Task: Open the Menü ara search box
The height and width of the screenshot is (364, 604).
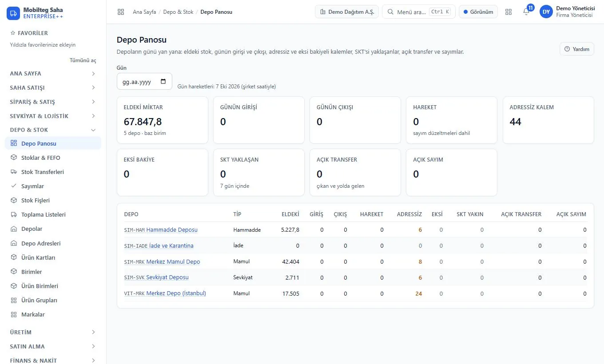Action: [419, 12]
